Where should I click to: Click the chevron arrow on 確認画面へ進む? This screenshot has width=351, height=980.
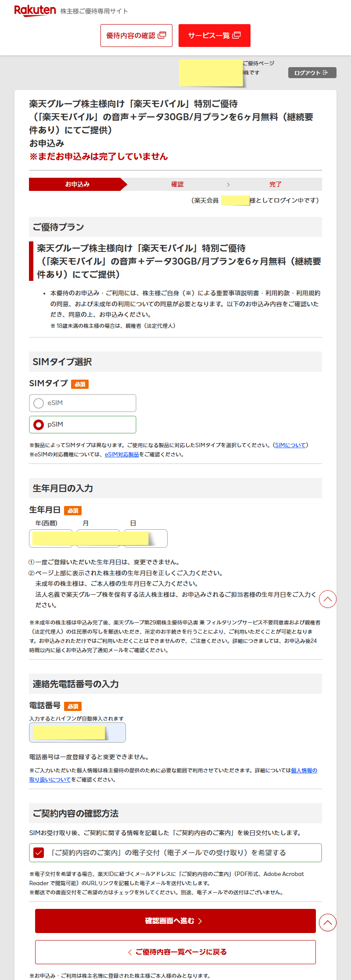(200, 921)
